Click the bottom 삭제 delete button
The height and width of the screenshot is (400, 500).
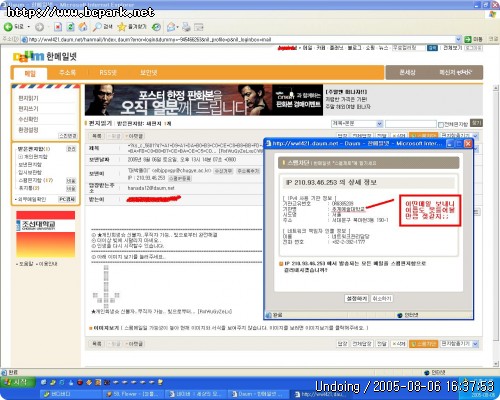pos(398,344)
